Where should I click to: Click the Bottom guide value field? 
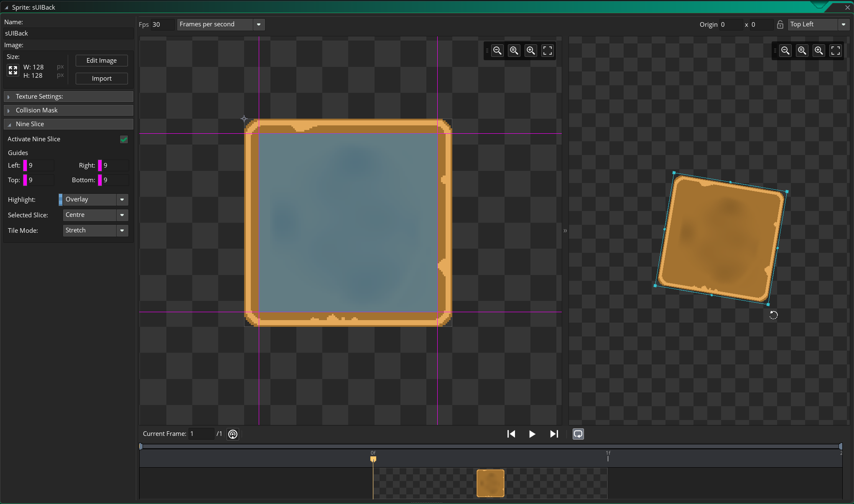click(115, 180)
